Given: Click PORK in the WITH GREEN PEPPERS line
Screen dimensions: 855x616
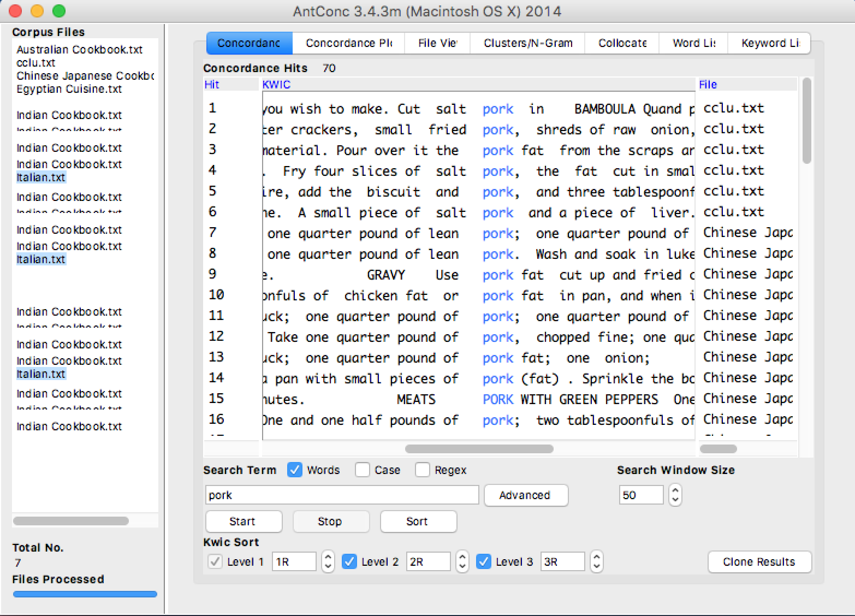Looking at the screenshot, I should (x=498, y=400).
